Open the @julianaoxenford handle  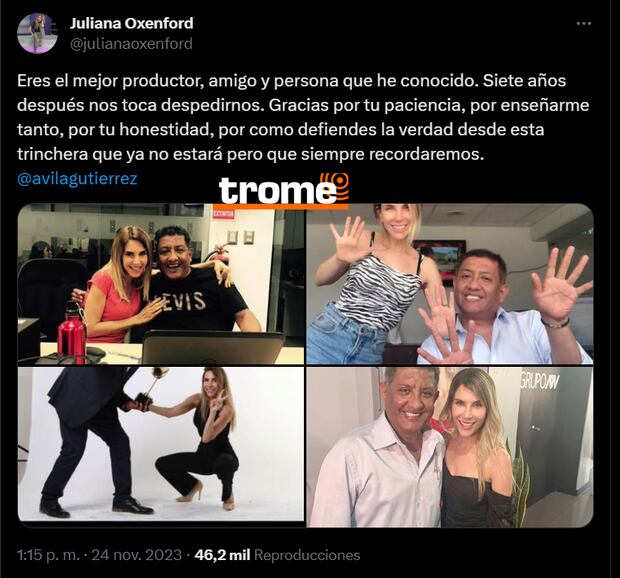[131, 43]
